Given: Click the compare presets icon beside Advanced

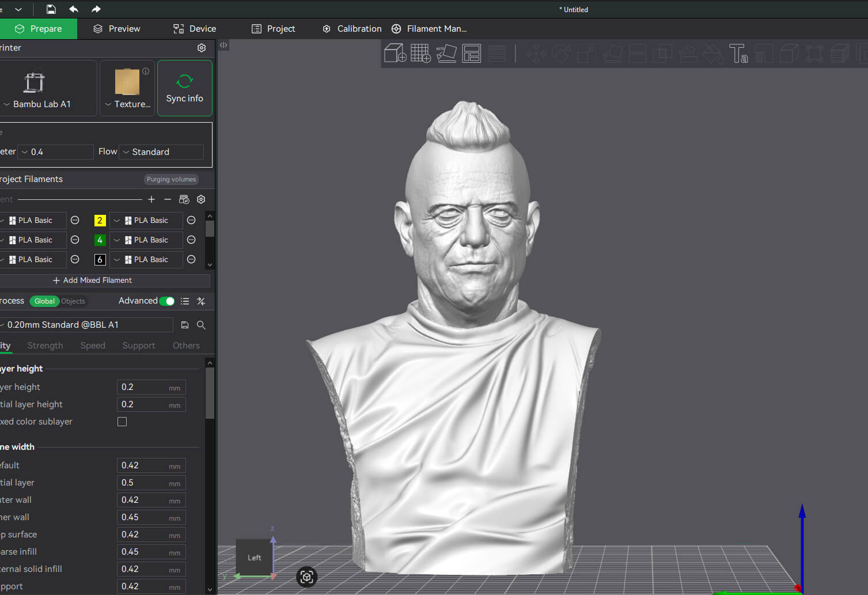Looking at the screenshot, I should 201,301.
